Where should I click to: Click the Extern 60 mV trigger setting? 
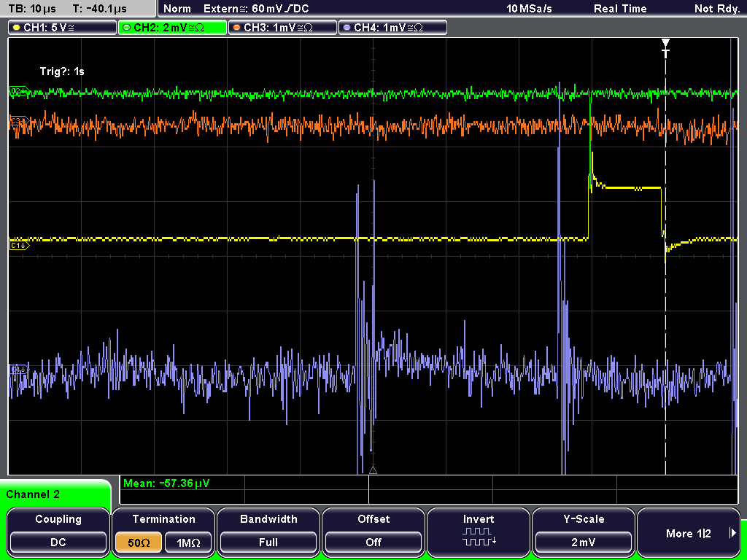coord(256,9)
